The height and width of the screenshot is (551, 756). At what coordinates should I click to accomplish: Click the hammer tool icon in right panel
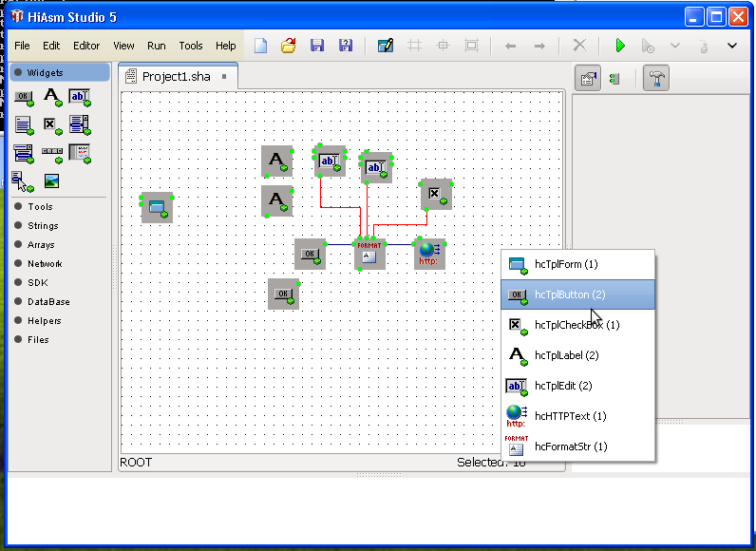point(655,78)
